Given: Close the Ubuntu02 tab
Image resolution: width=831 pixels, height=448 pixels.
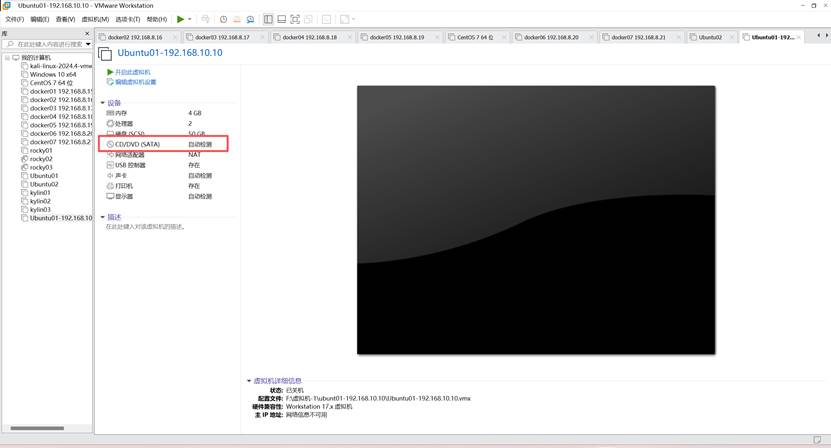Looking at the screenshot, I should 732,37.
